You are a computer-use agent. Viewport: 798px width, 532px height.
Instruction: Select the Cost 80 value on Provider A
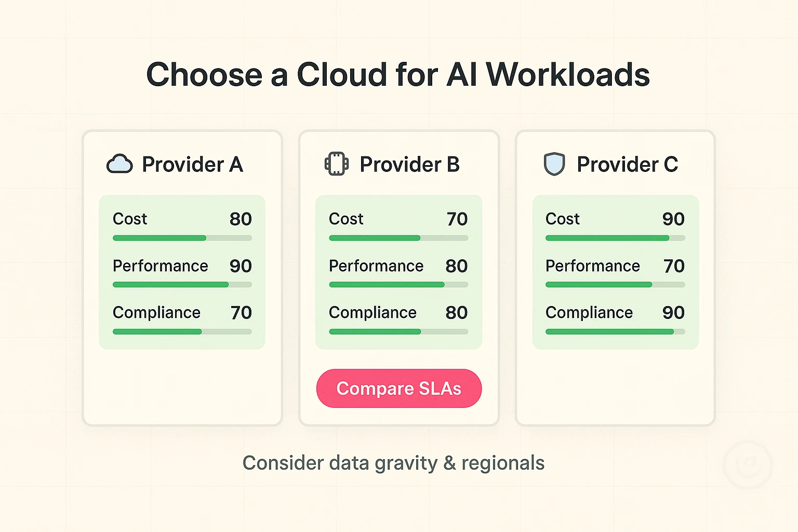coord(241,219)
